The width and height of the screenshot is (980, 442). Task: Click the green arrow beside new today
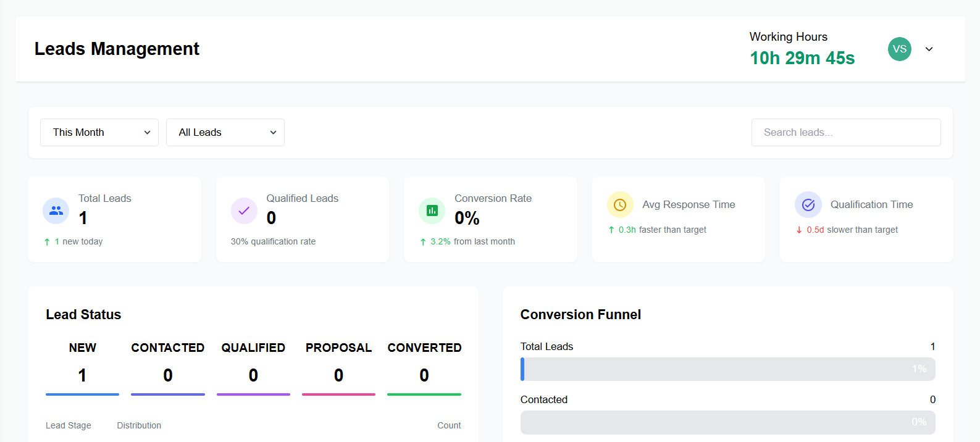click(47, 242)
